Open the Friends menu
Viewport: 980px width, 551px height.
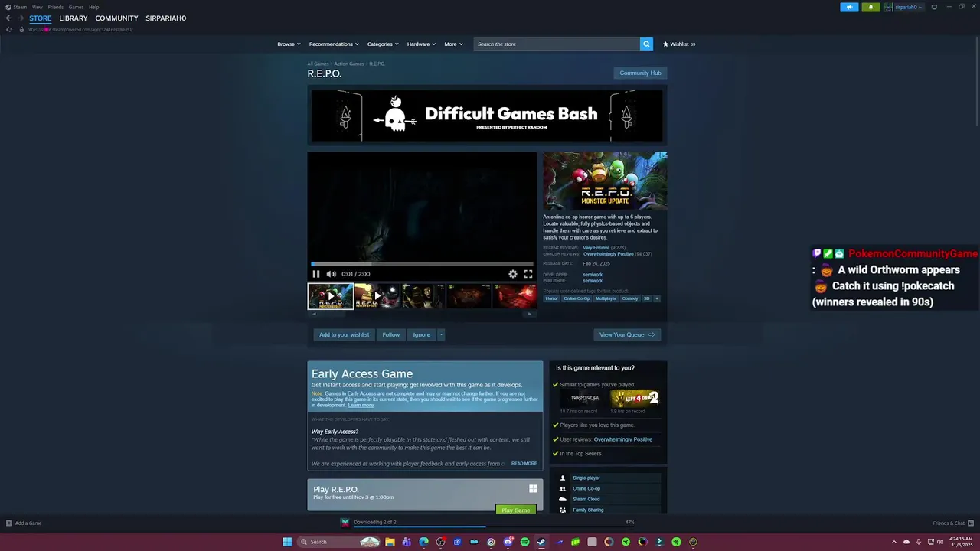(x=56, y=7)
